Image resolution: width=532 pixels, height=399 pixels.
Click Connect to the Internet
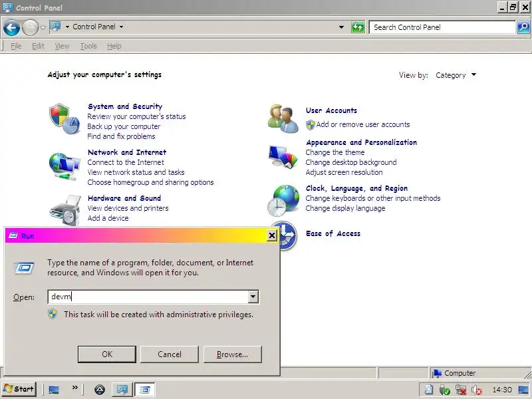click(x=126, y=162)
